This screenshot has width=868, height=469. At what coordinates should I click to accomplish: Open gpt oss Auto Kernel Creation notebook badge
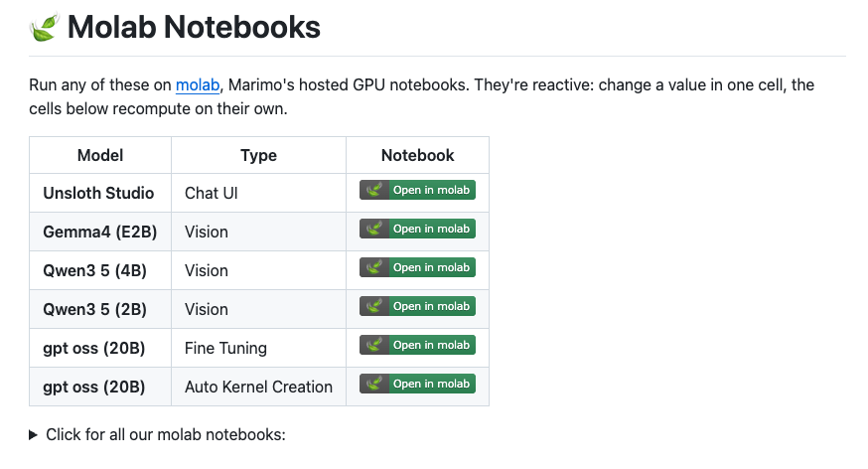[417, 384]
